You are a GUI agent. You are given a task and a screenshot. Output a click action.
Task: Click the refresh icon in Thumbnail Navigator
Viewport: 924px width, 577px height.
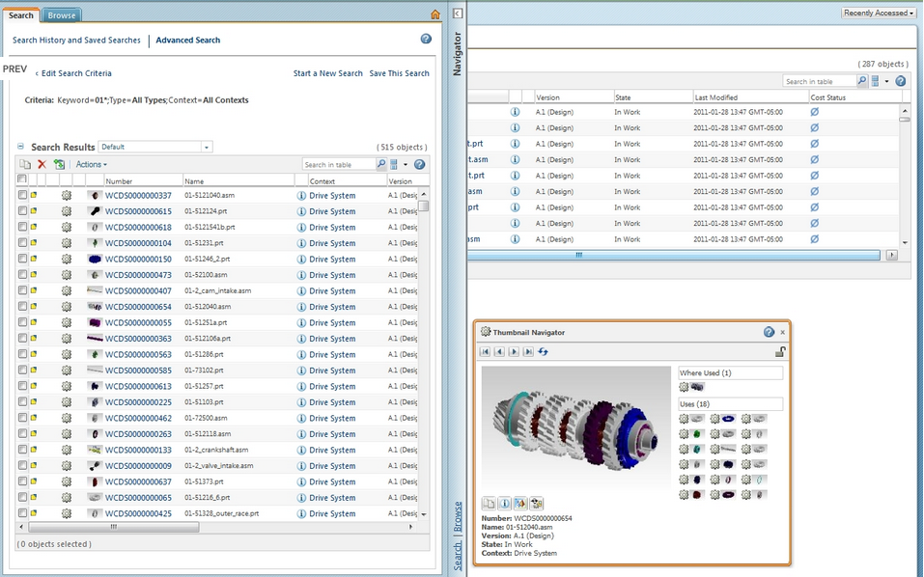541,351
